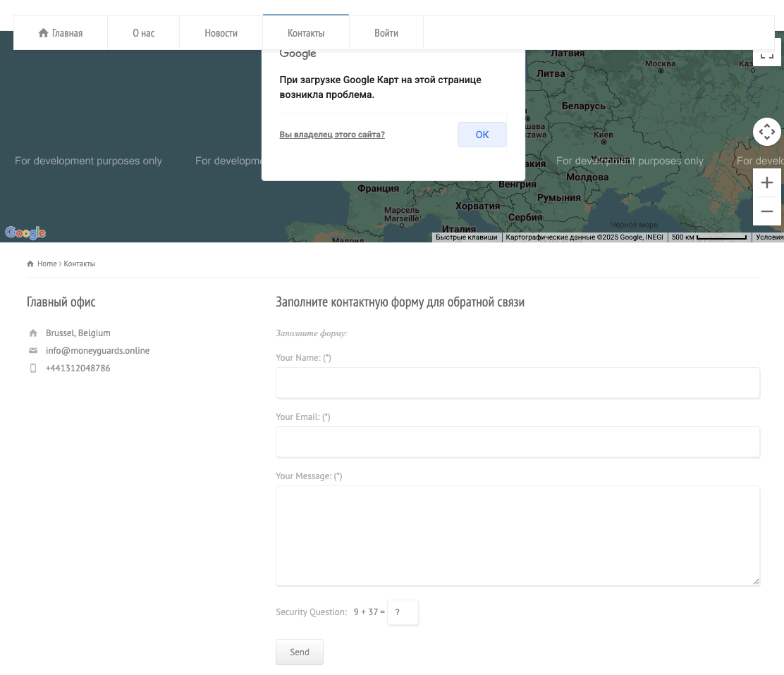This screenshot has width=784, height=675.
Task: Zoom out the map with minus button
Action: 766,211
